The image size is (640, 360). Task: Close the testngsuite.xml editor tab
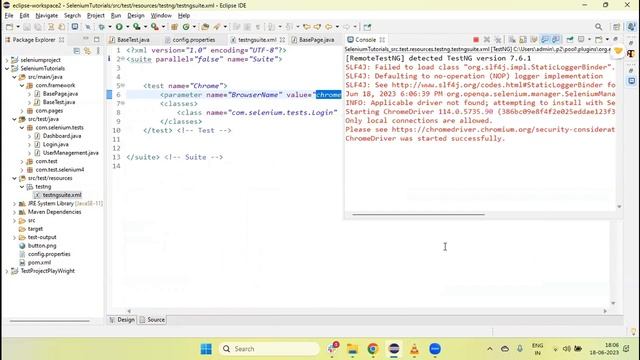(x=282, y=40)
